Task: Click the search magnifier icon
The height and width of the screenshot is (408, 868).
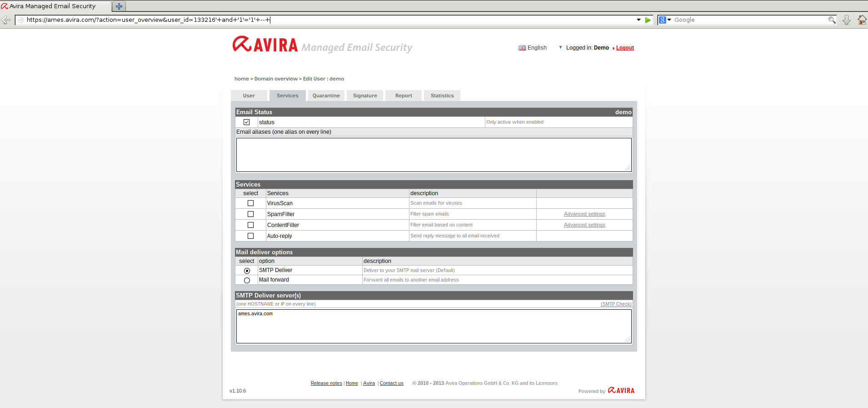Action: click(x=832, y=20)
